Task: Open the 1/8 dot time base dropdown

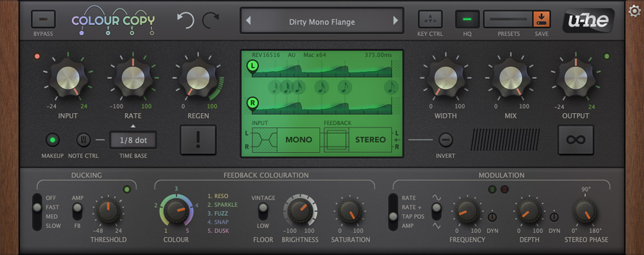Action: [x=133, y=140]
